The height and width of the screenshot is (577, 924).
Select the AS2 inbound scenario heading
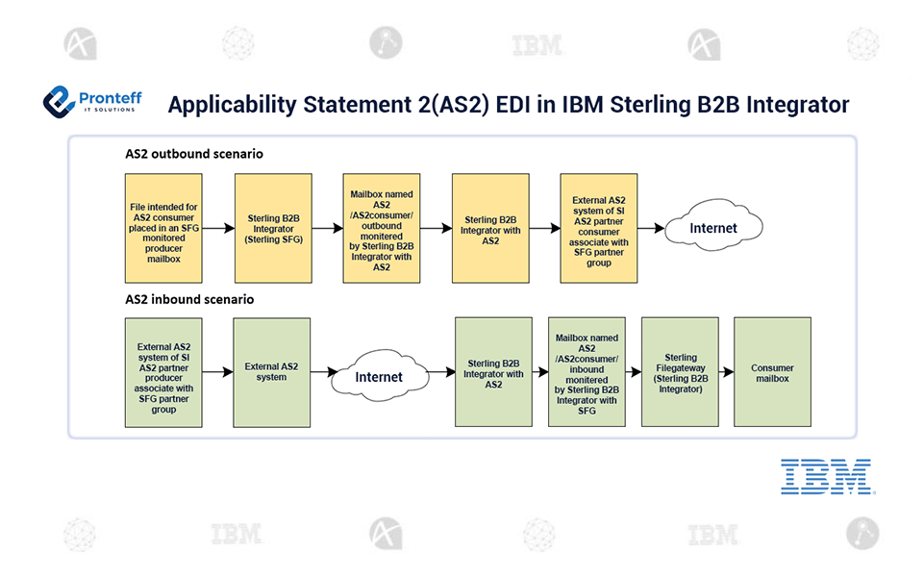(189, 299)
